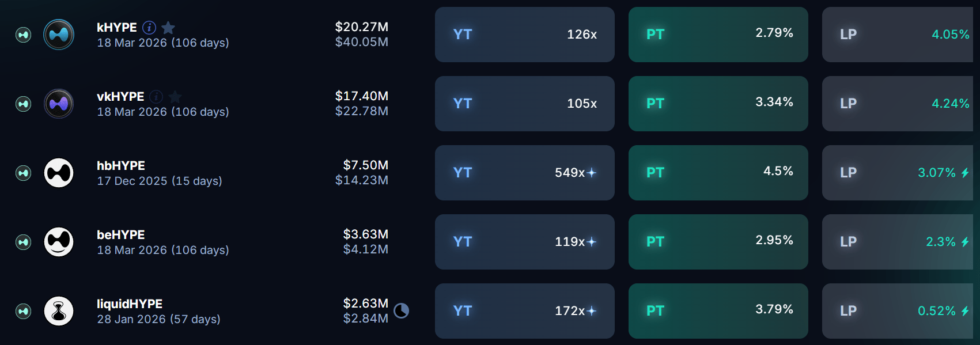Open the hbHYPE PT 4.5% button

(x=718, y=173)
